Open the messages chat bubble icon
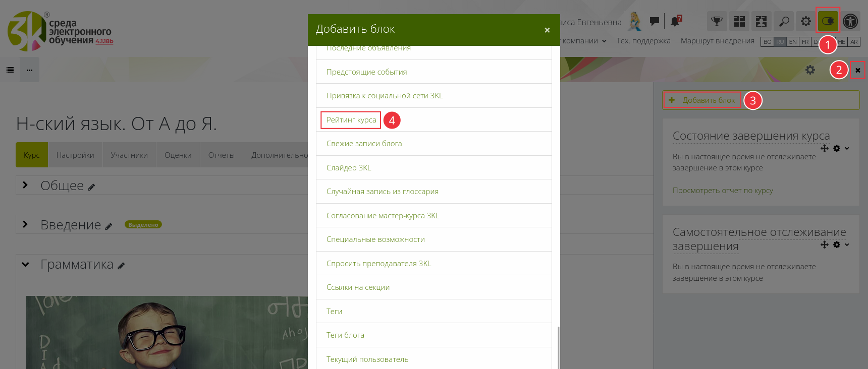The height and width of the screenshot is (369, 868). pos(655,21)
